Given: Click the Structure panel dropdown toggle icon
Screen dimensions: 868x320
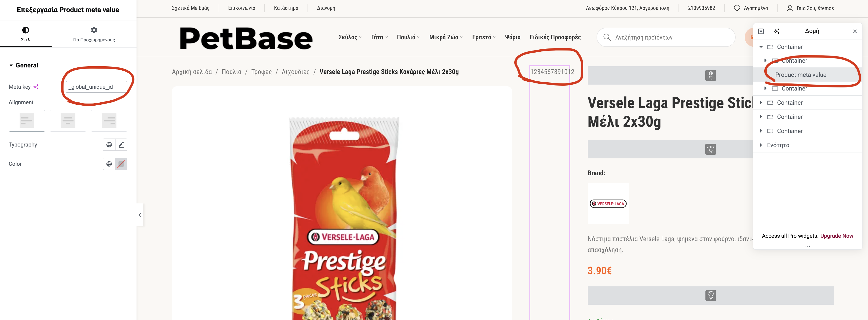Looking at the screenshot, I should click(761, 31).
